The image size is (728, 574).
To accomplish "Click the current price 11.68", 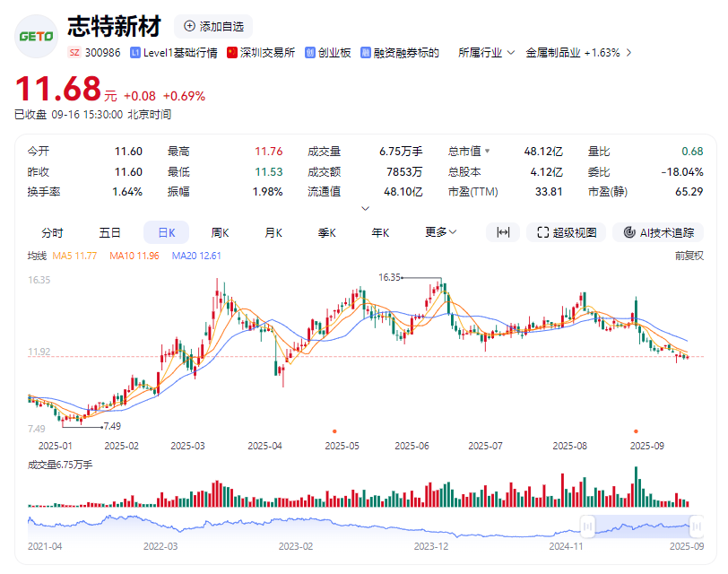I will pyautogui.click(x=58, y=88).
